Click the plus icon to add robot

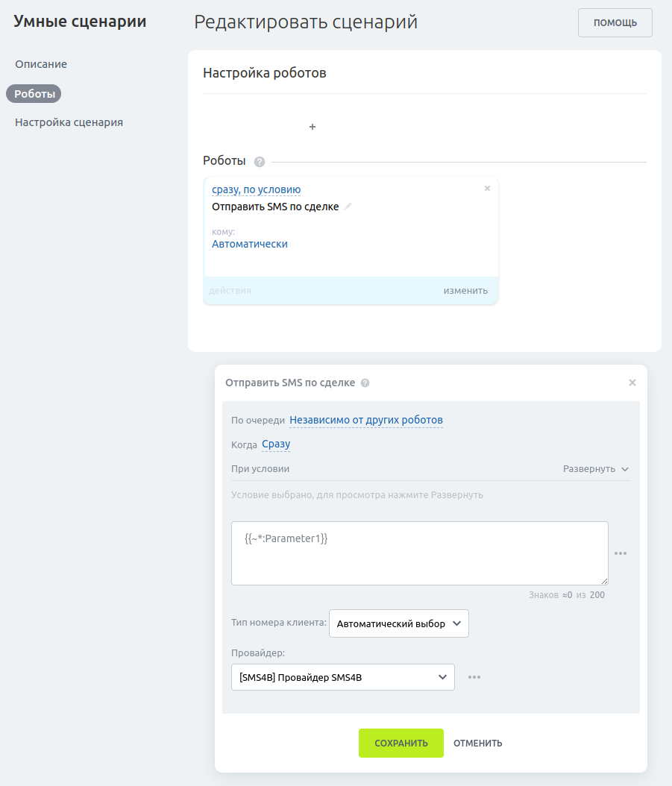pyautogui.click(x=313, y=127)
